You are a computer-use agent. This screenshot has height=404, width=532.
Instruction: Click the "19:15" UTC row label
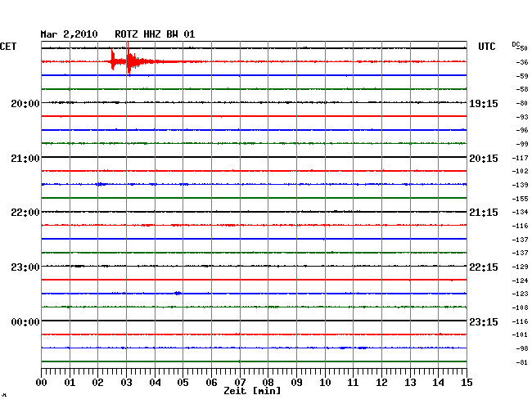click(x=484, y=104)
